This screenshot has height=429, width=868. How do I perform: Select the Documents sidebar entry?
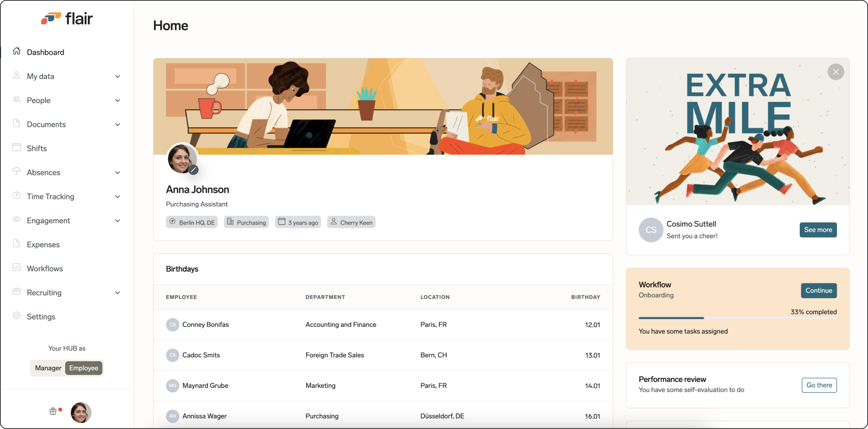point(46,124)
